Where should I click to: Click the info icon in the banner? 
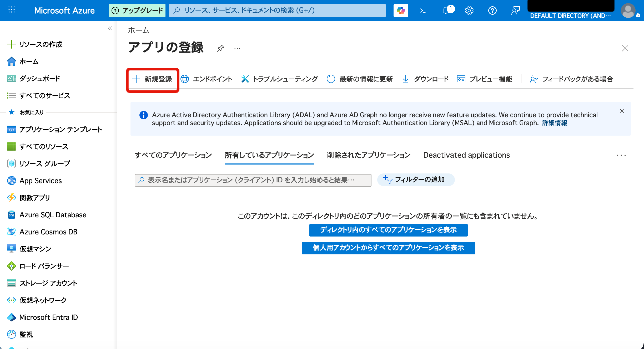(143, 115)
